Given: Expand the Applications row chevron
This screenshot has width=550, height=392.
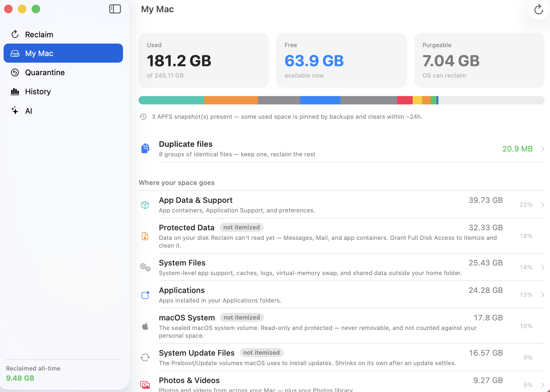Looking at the screenshot, I should click(543, 295).
